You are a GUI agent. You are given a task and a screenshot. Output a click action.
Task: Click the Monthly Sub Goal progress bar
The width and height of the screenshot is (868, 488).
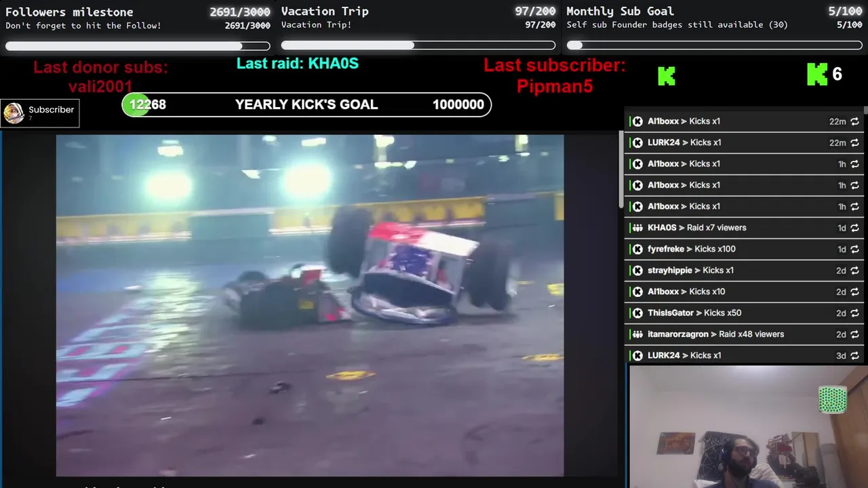[714, 45]
